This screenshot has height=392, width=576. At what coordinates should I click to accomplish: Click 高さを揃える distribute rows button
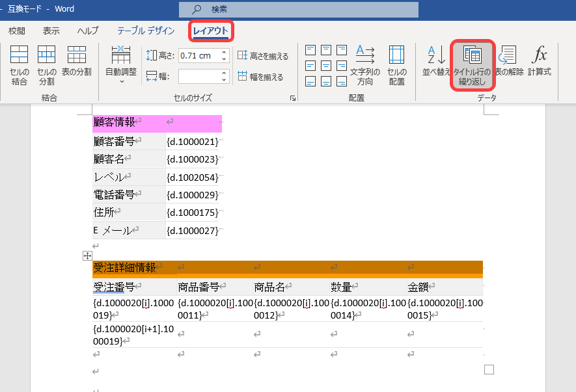click(x=262, y=57)
